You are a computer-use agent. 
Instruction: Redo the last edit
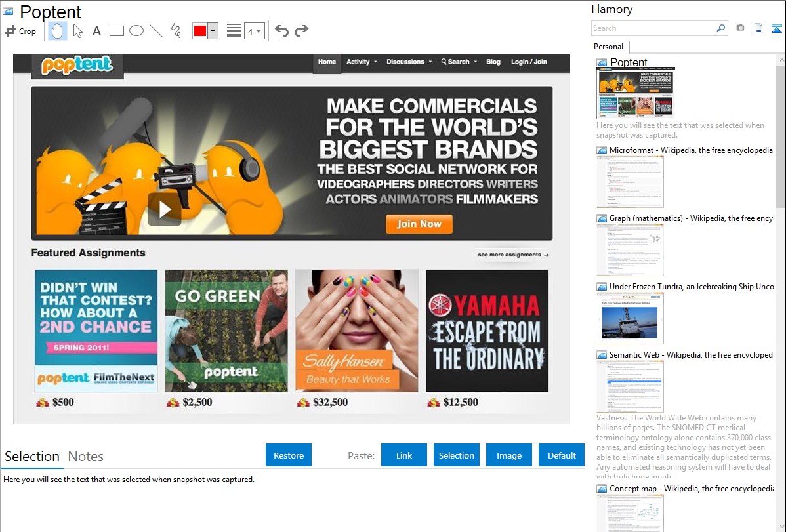pos(301,31)
